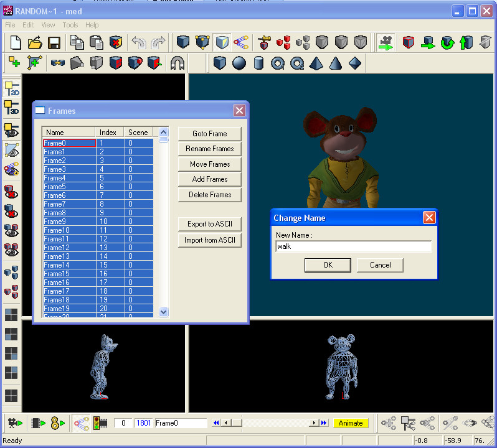Open a file with the folder icon
This screenshot has height=448, width=497.
[x=35, y=43]
